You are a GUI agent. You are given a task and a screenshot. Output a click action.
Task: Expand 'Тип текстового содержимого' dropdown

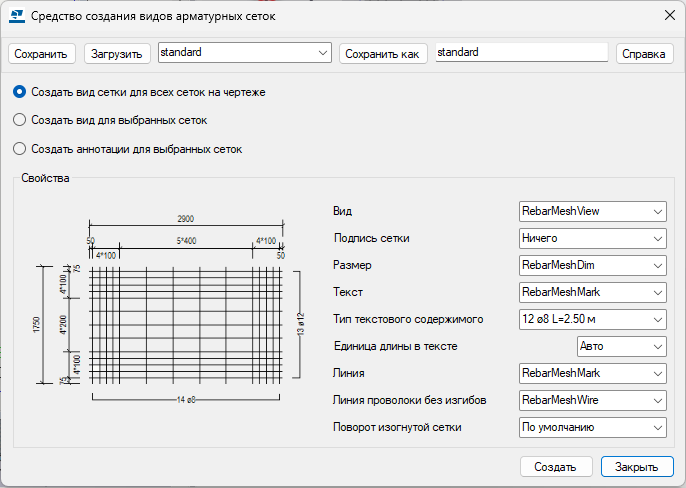pos(592,319)
